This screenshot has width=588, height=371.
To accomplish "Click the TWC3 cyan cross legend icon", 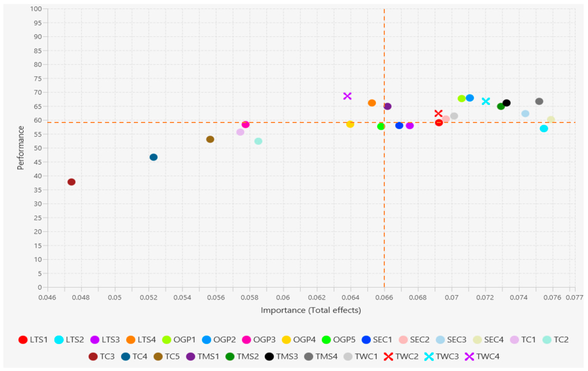I will coord(429,357).
